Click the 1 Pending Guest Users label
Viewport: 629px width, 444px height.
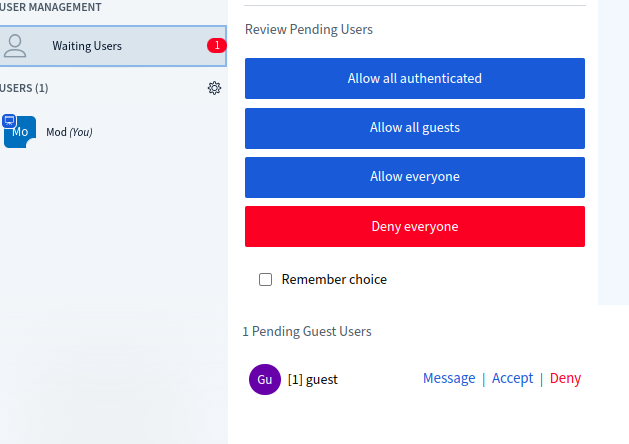pyautogui.click(x=307, y=332)
